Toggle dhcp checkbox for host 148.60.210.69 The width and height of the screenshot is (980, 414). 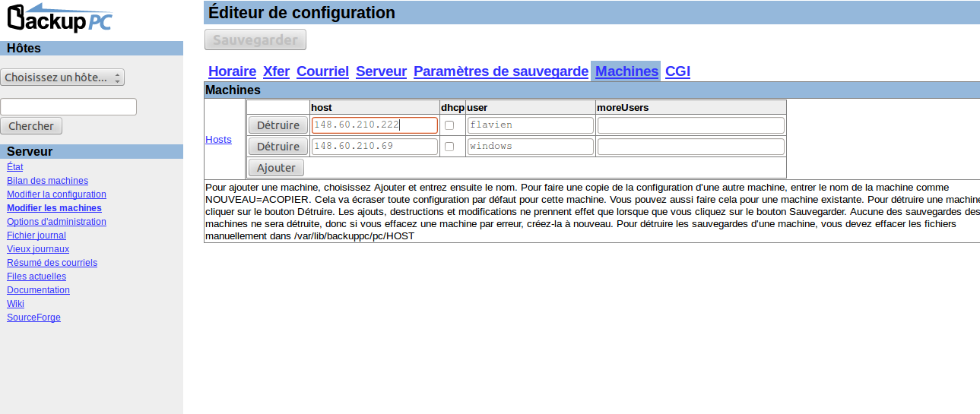(x=449, y=147)
